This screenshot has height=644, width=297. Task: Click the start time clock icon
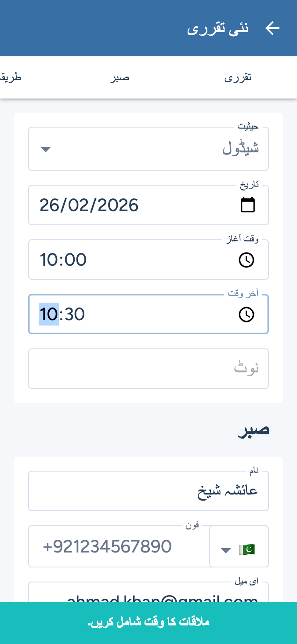tap(246, 260)
